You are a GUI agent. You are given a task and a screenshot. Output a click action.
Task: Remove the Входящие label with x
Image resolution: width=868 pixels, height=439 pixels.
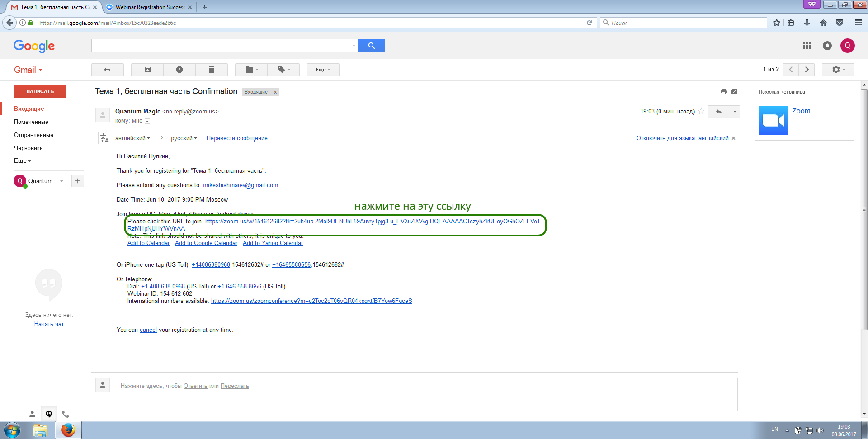click(x=275, y=92)
